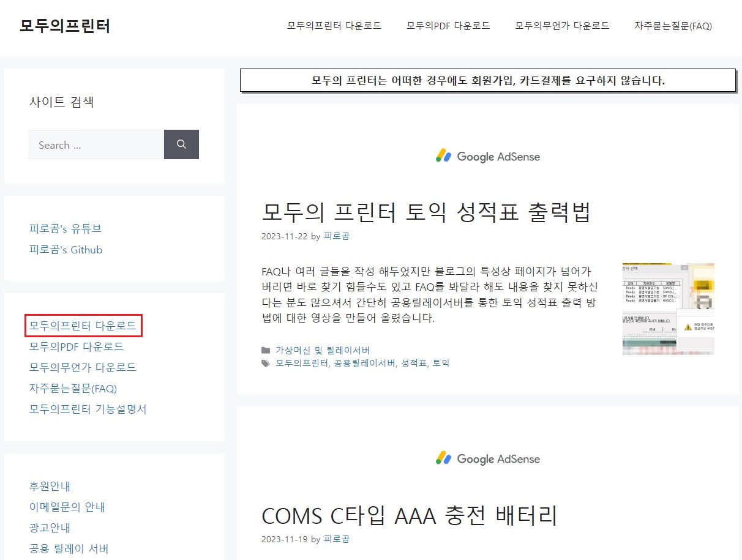This screenshot has height=560, width=742.
Task: Click the tags icon under first post
Action: tap(266, 364)
